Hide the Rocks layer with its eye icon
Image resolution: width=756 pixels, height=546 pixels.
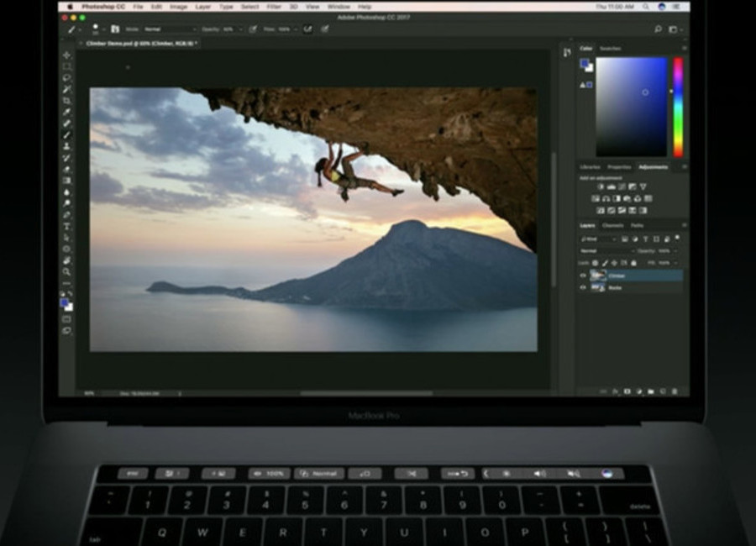(x=583, y=287)
